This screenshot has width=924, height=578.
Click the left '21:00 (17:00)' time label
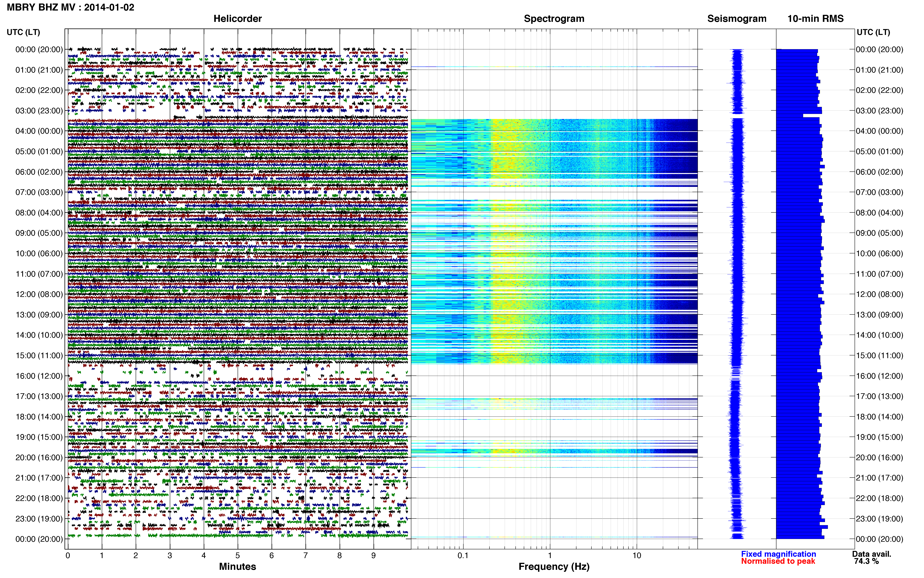point(39,478)
